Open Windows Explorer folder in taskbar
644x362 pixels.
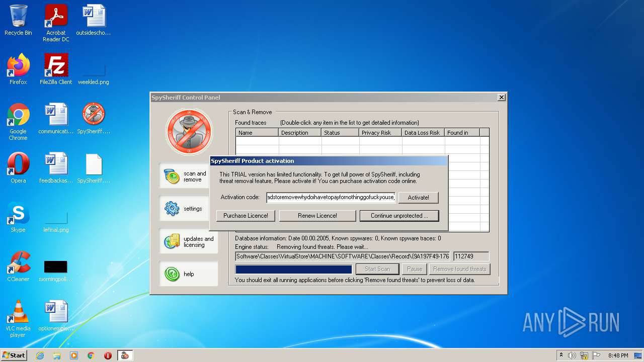click(x=57, y=355)
